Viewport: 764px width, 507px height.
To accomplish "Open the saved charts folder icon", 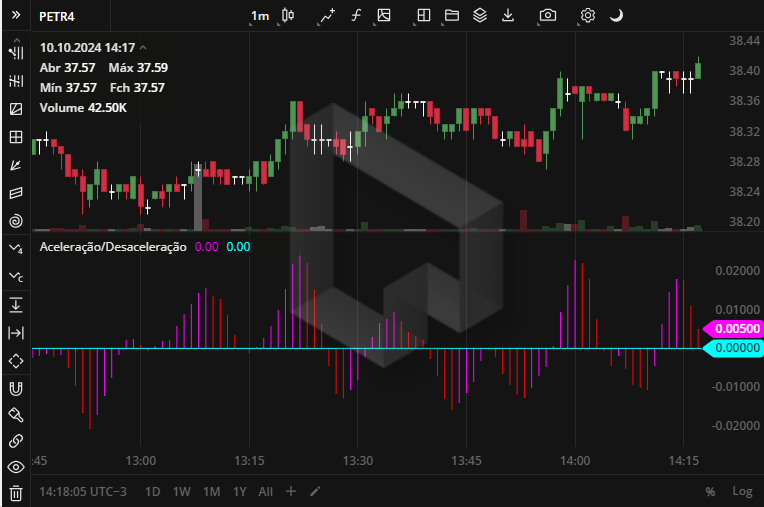I will [x=452, y=16].
